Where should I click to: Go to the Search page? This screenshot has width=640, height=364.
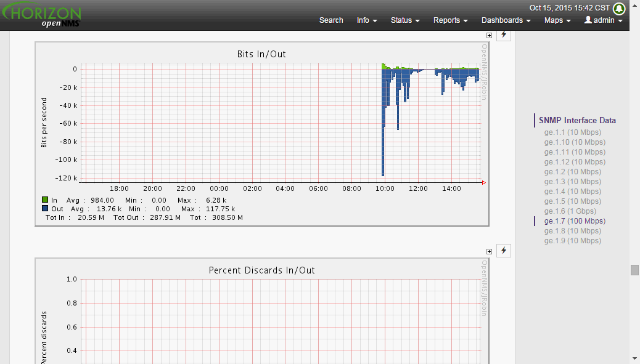[x=331, y=20]
